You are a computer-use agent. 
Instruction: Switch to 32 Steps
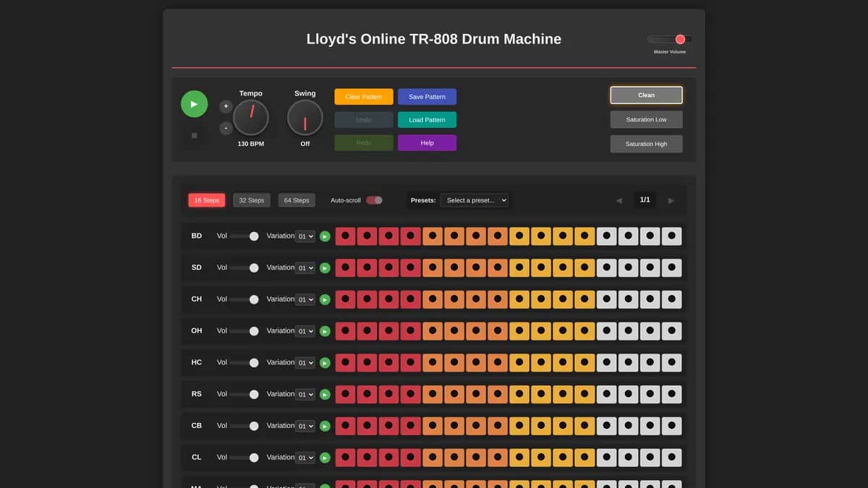[252, 200]
